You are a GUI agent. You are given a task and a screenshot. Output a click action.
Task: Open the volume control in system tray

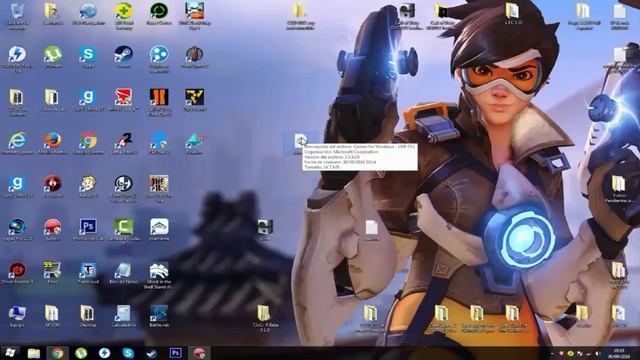[x=598, y=353]
